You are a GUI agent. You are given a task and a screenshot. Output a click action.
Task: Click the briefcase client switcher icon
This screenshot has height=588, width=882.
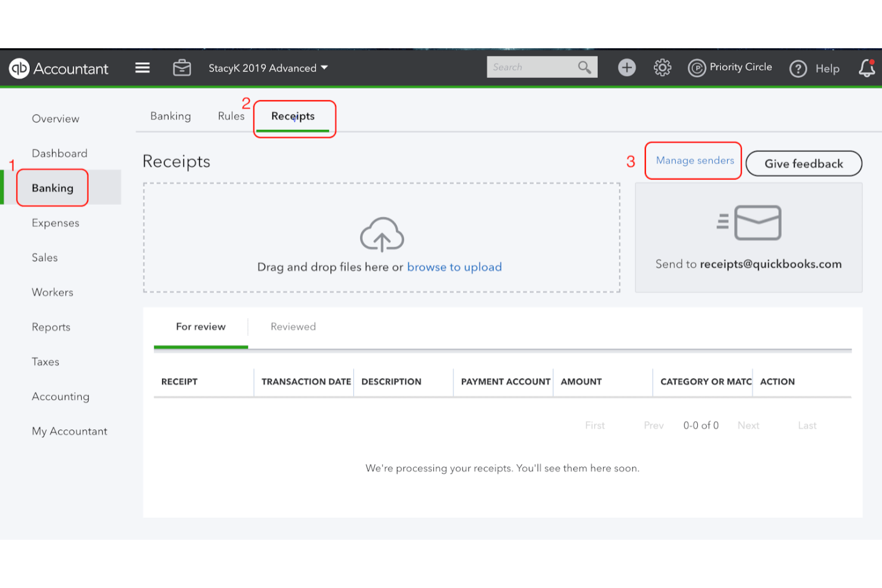coord(182,67)
